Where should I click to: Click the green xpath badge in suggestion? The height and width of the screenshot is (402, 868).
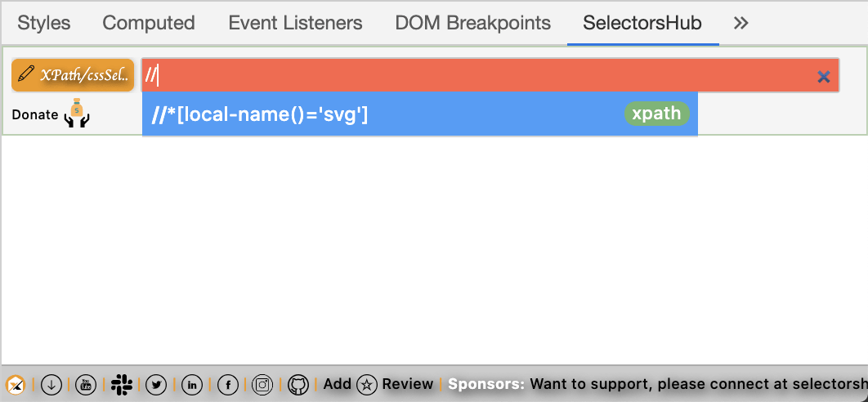pyautogui.click(x=656, y=114)
